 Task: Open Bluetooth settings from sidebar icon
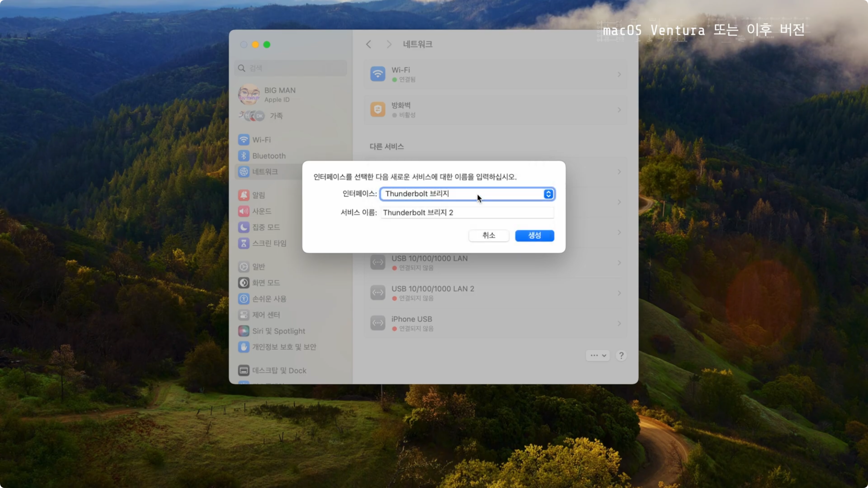[x=244, y=156]
